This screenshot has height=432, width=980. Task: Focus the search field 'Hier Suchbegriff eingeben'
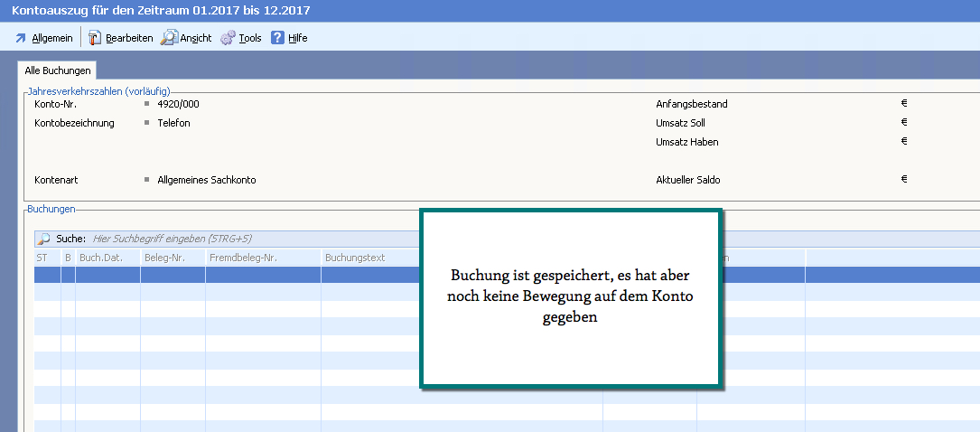pyautogui.click(x=172, y=239)
